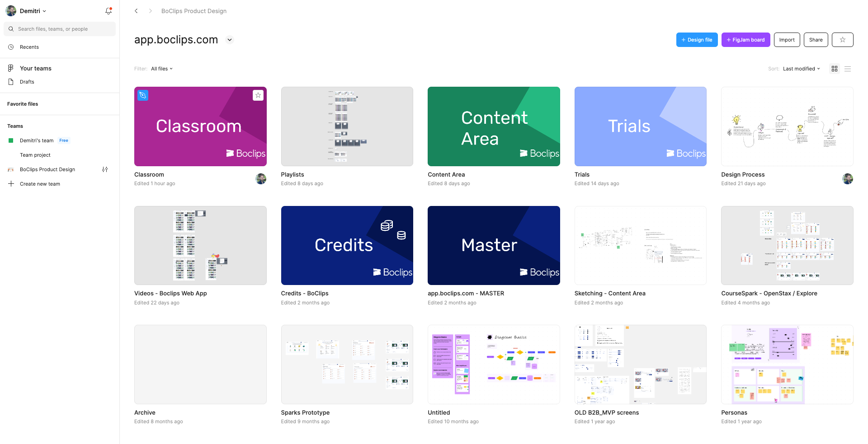The height and width of the screenshot is (444, 868).
Task: Select BoClips Product Design team
Action: coord(47,169)
